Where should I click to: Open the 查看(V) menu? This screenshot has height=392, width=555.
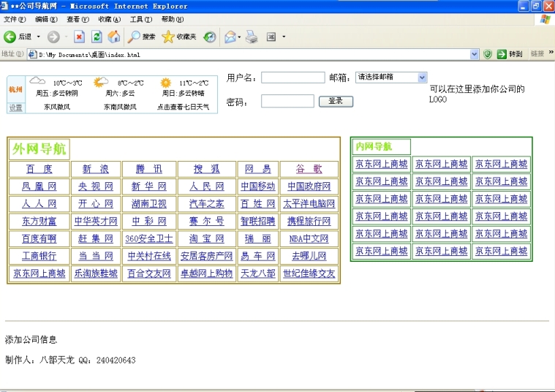point(78,19)
